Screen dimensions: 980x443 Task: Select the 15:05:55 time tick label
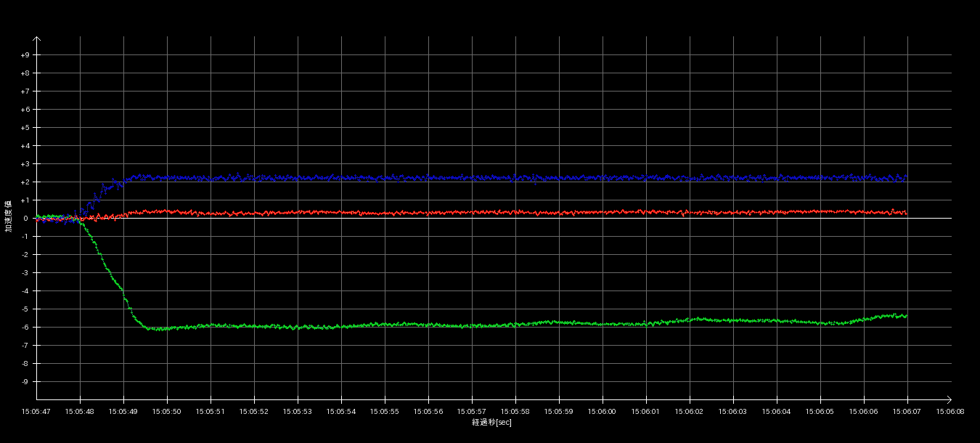[385, 411]
